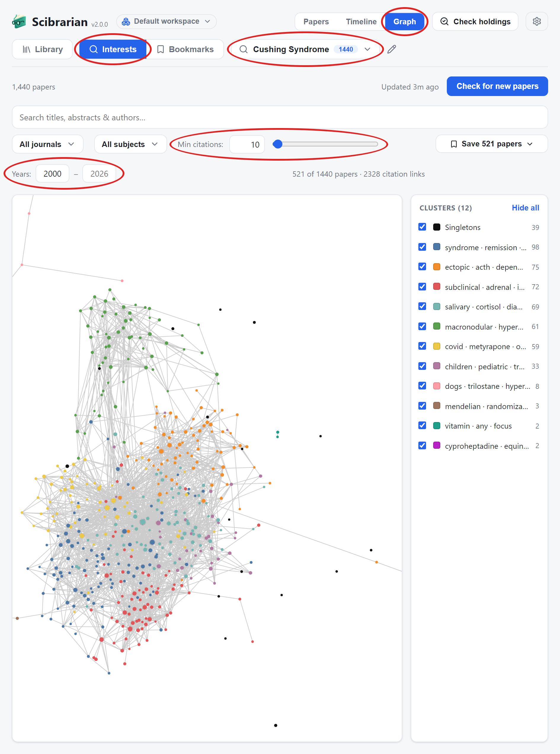Open the Default workspace dropdown
The height and width of the screenshot is (754, 560).
(x=166, y=21)
